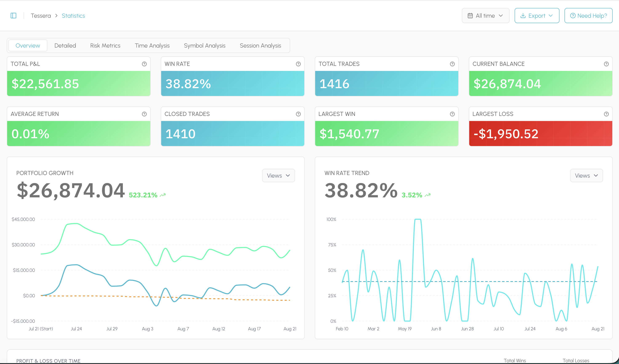Click the $26,874.04 Current Balance card value
Viewport: 619px width, 364px height.
(507, 84)
